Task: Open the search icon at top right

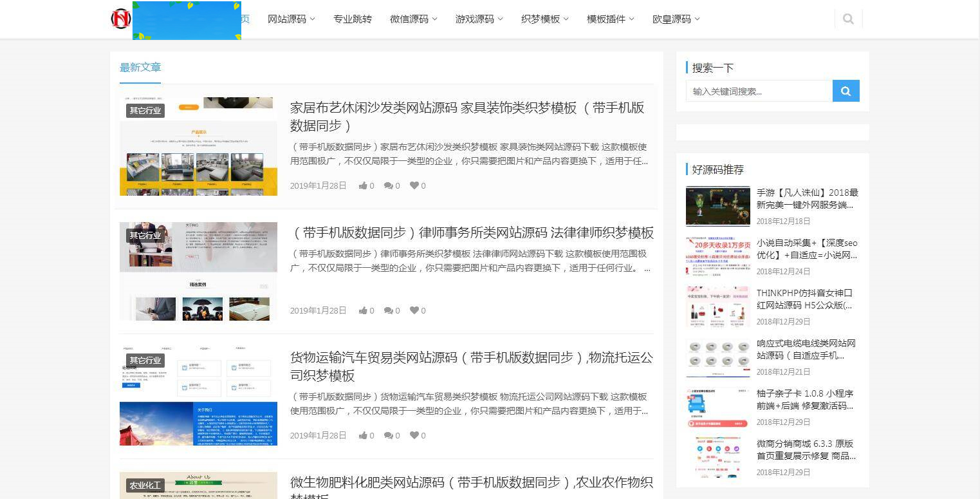Action: (x=848, y=19)
